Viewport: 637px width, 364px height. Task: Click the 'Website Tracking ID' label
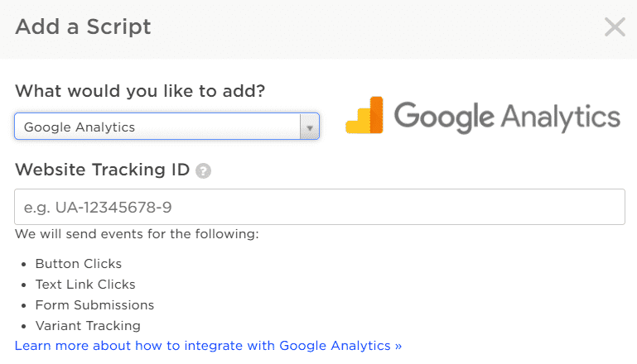click(x=103, y=170)
